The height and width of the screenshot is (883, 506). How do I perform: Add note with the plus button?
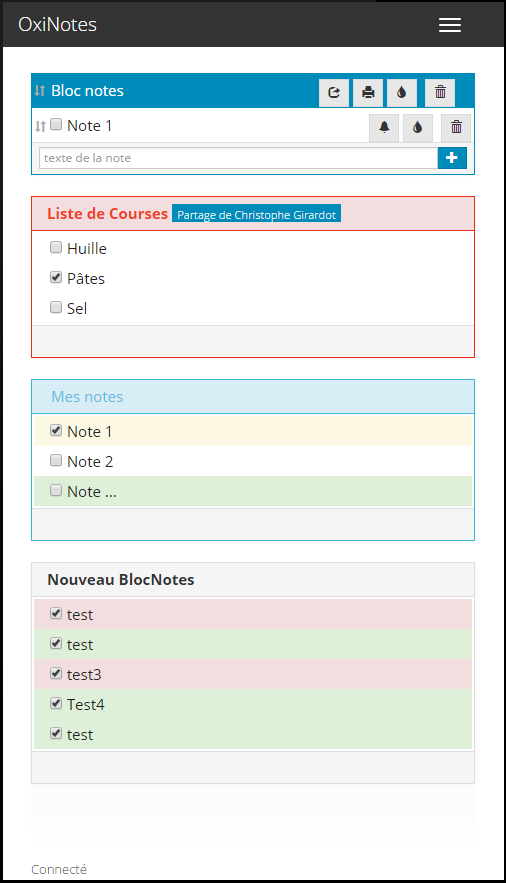(x=452, y=158)
